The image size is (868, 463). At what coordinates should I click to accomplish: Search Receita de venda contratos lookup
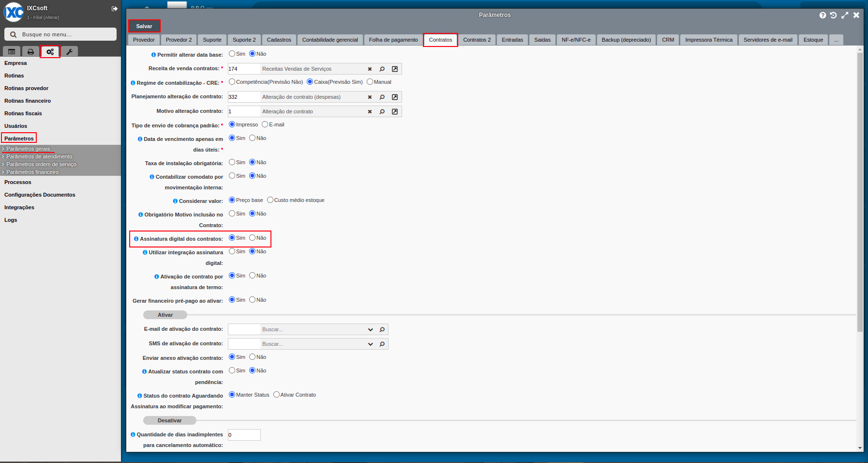(x=382, y=69)
